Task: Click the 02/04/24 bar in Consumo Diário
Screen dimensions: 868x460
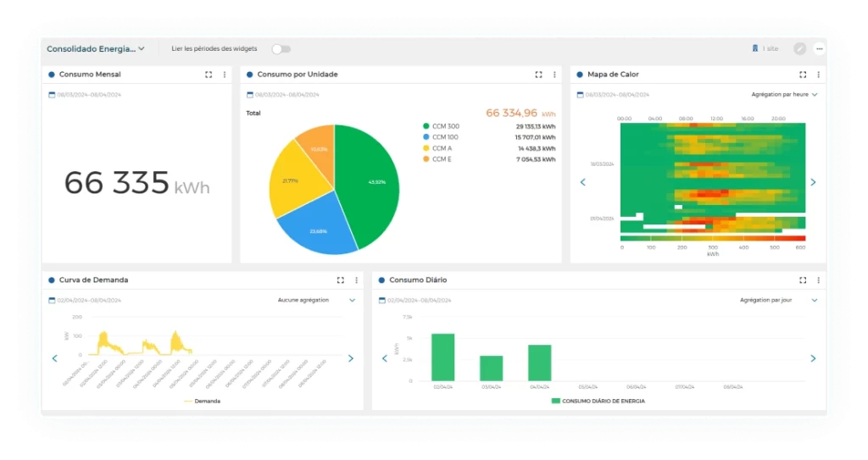Action: click(x=442, y=357)
